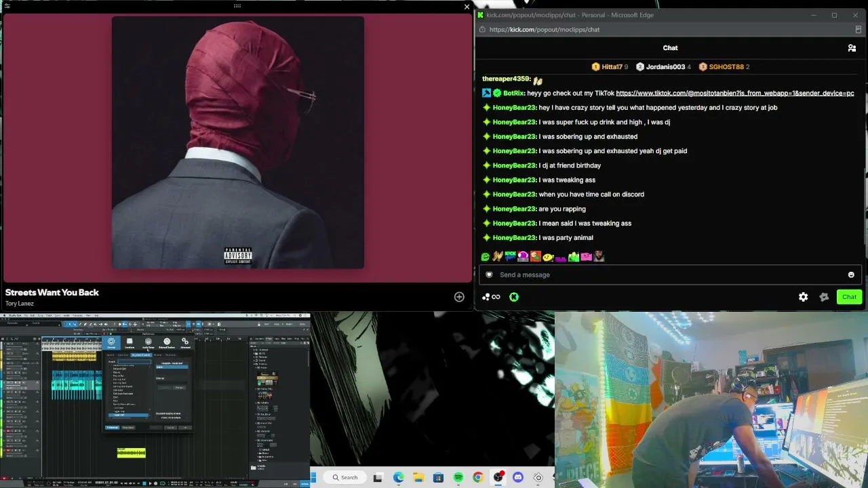868x488 pixels.
Task: Click the Send a message input field
Action: pos(670,274)
